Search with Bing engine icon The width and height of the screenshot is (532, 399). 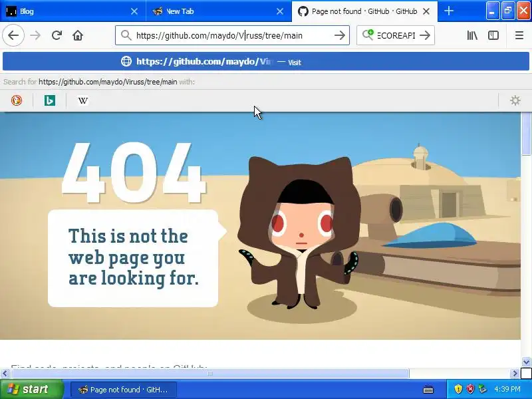click(x=49, y=100)
